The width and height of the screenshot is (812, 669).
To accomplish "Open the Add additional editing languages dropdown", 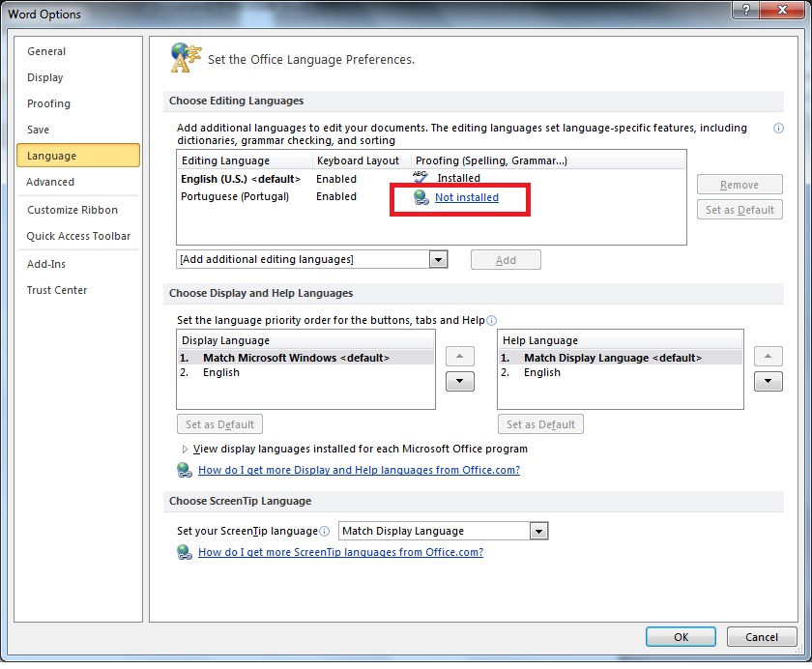I will 438,259.
